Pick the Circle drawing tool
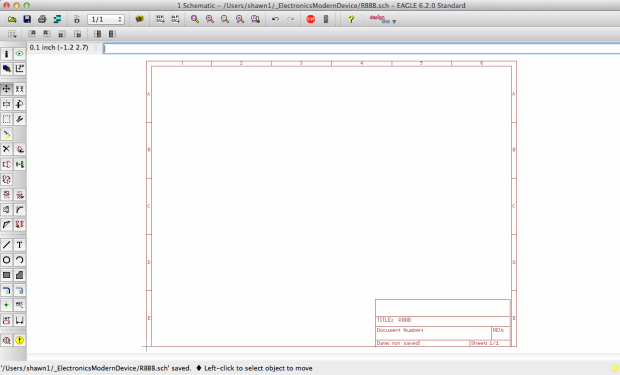Image resolution: width=620 pixels, height=375 pixels. pos(6,260)
